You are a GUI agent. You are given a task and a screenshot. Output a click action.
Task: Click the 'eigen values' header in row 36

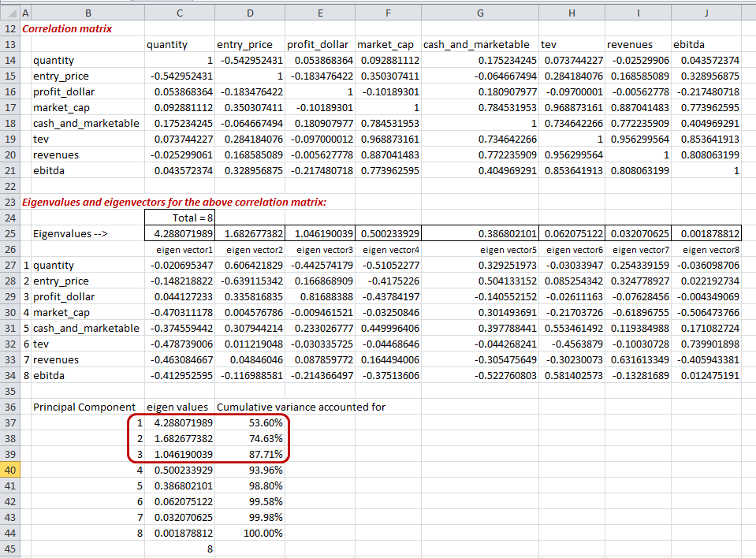pyautogui.click(x=179, y=407)
